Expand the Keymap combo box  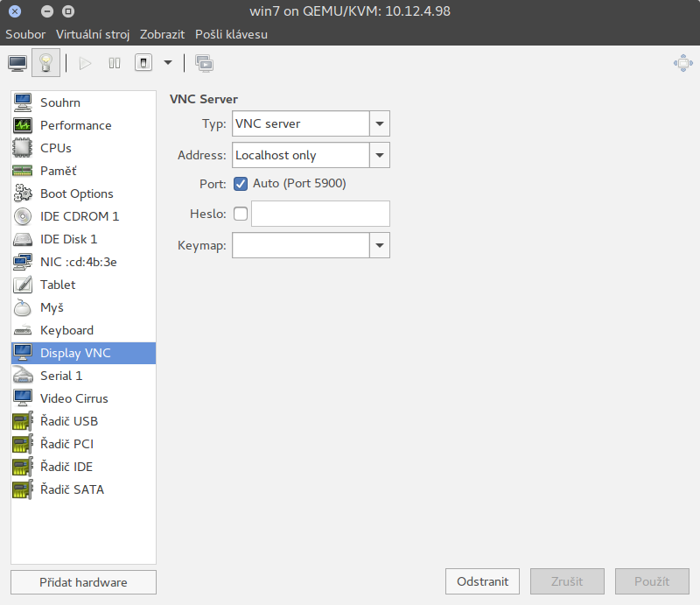379,245
